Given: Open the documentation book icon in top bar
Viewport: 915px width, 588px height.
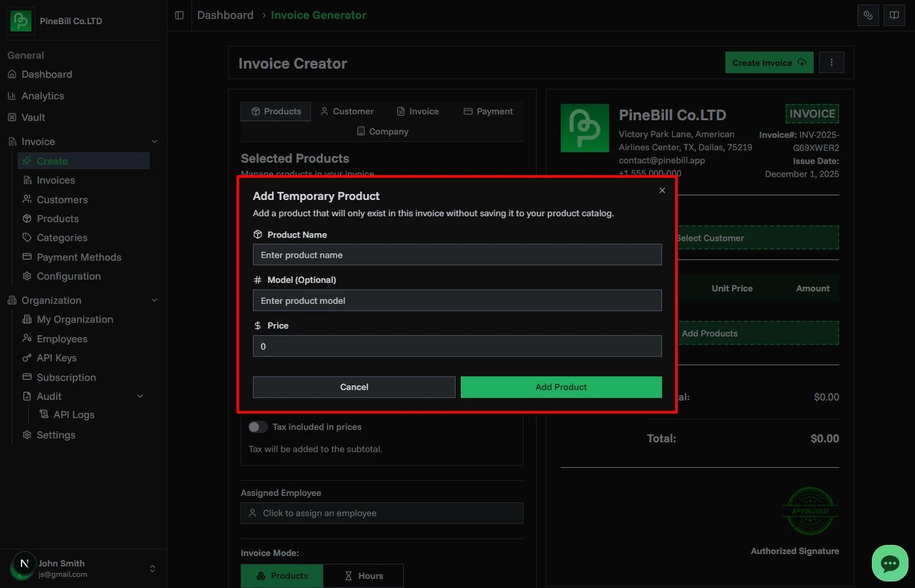Looking at the screenshot, I should click(x=894, y=15).
